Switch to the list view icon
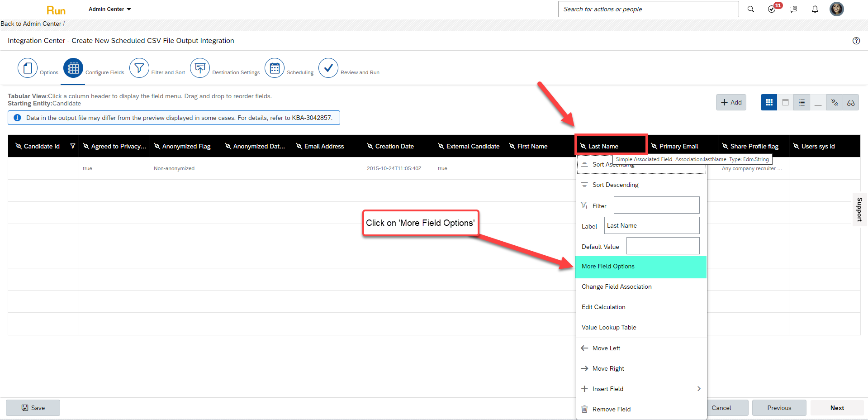The image size is (868, 420). coord(802,102)
